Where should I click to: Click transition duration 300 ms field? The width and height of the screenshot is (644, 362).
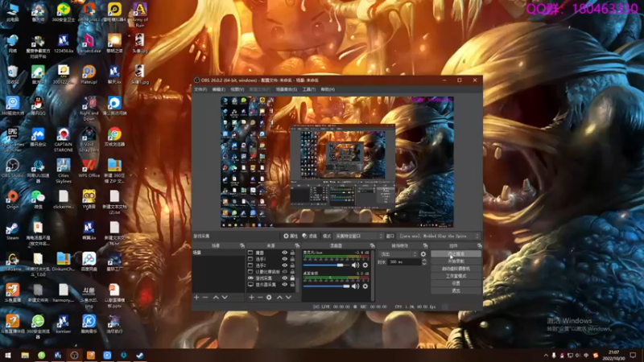[x=403, y=262]
